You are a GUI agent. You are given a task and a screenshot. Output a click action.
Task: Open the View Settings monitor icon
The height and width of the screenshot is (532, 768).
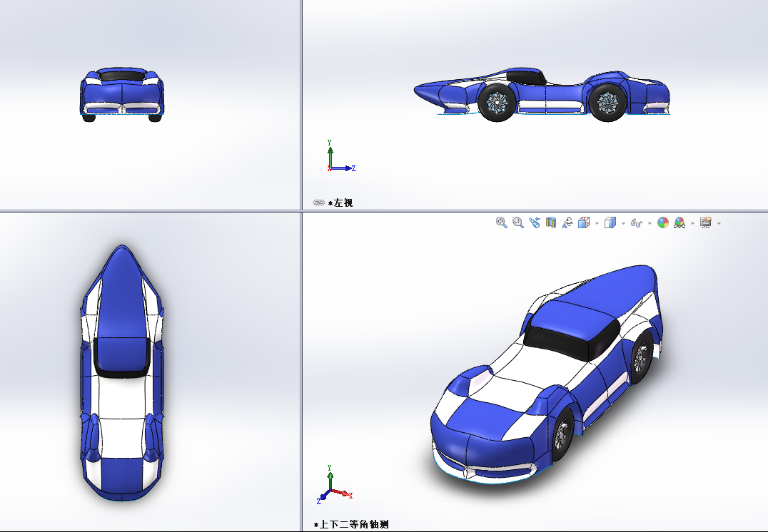point(706,222)
